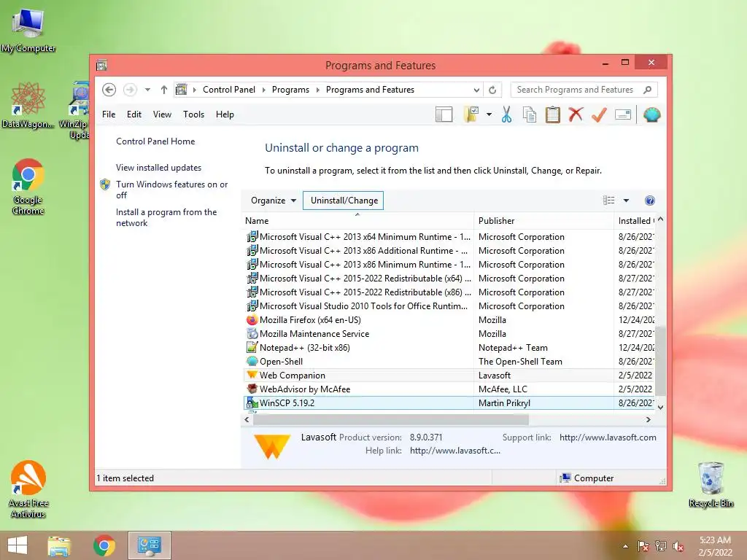The image size is (747, 560).
Task: Click the horizontal scrollbar right arrow
Action: pos(648,419)
